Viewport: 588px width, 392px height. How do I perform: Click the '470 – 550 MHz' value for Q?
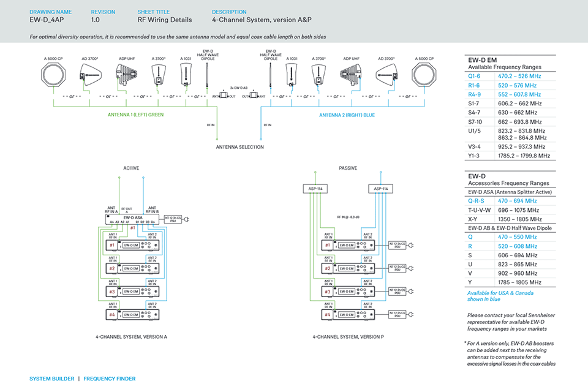pyautogui.click(x=518, y=237)
